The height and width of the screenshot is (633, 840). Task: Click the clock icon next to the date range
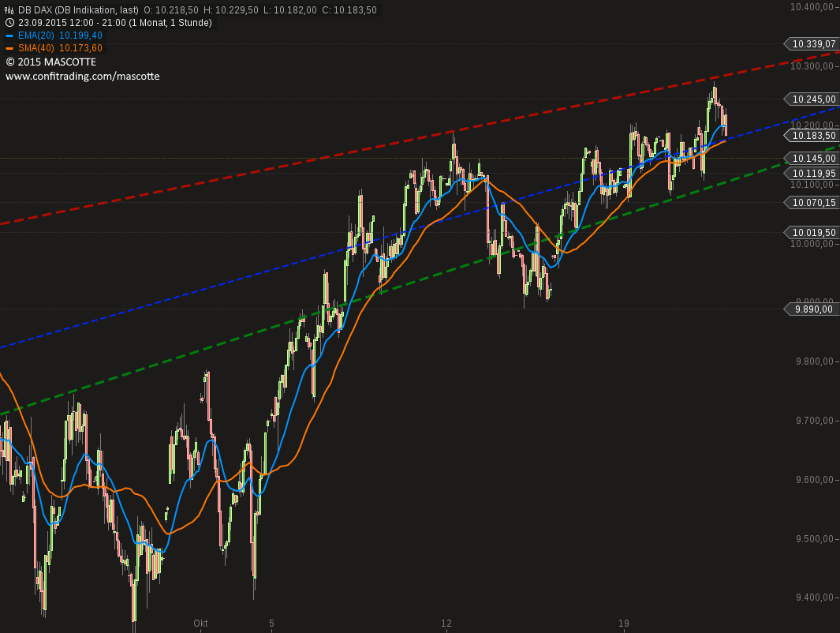(9, 23)
